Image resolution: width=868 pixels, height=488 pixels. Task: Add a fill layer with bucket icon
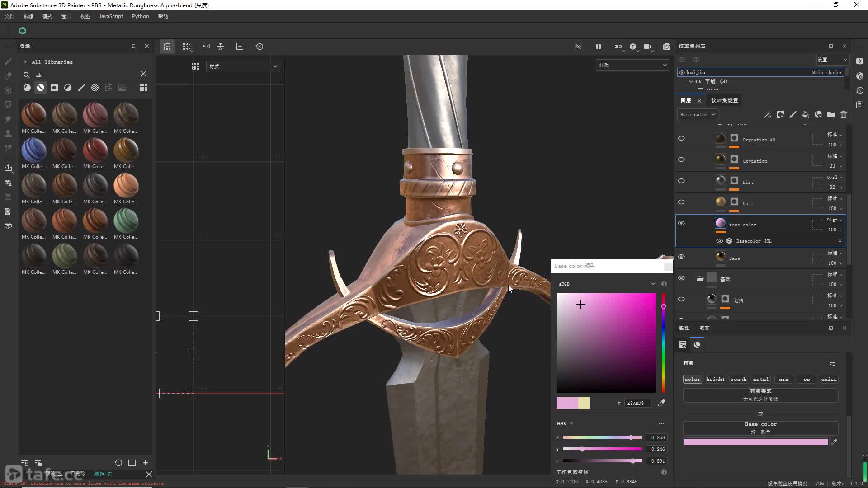coord(806,115)
